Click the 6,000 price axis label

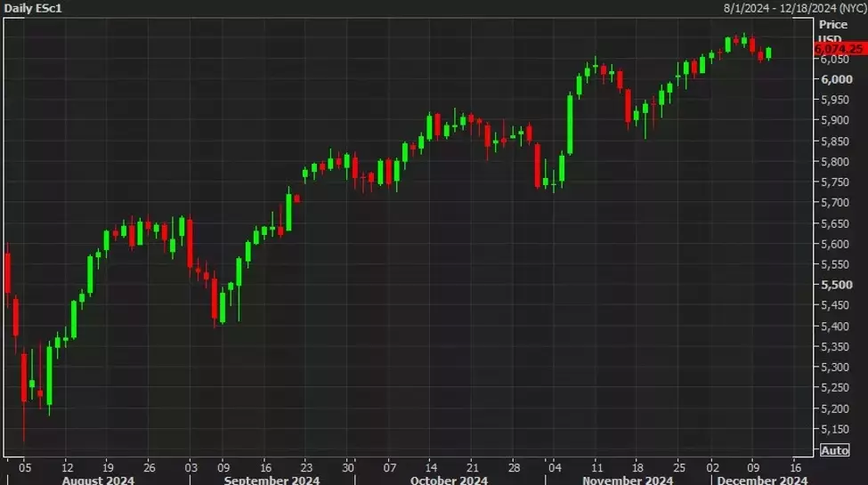834,79
